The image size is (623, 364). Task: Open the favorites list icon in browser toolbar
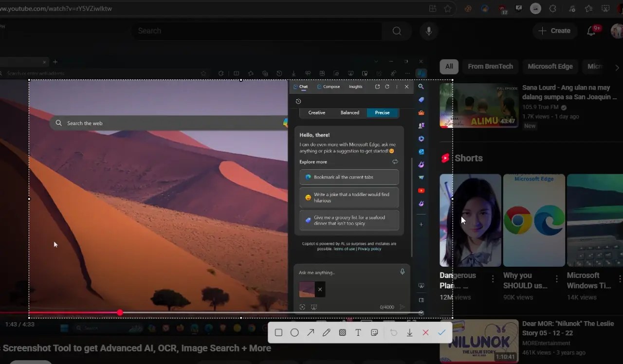click(589, 8)
